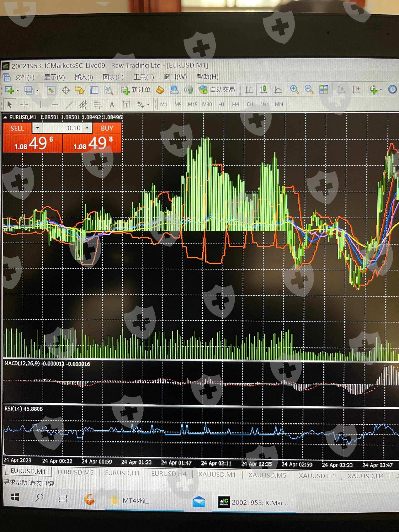Click the red SELL button

[17, 128]
